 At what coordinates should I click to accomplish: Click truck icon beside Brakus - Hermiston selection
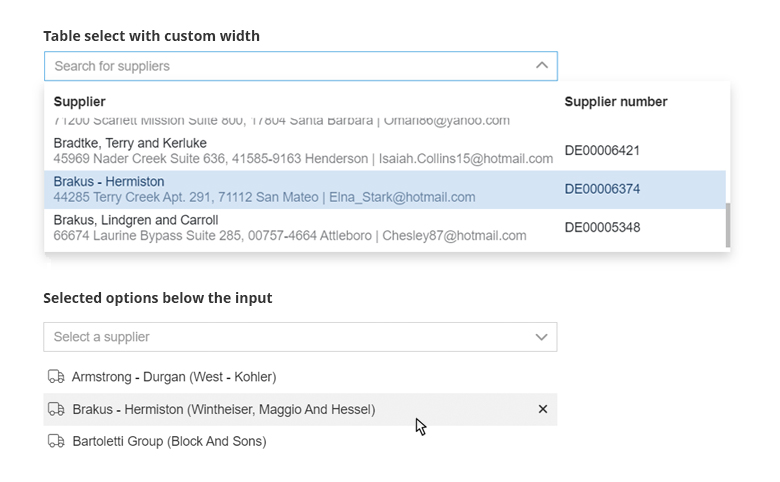(56, 409)
